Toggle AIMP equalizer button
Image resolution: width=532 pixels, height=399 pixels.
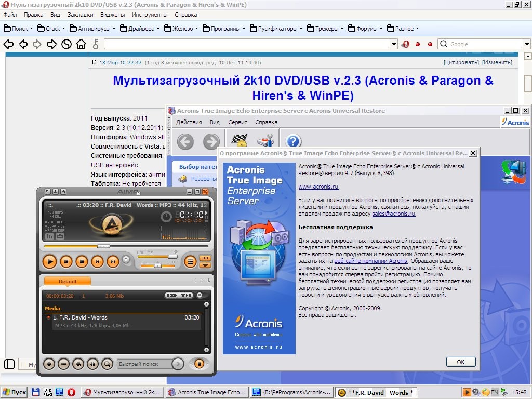click(205, 259)
